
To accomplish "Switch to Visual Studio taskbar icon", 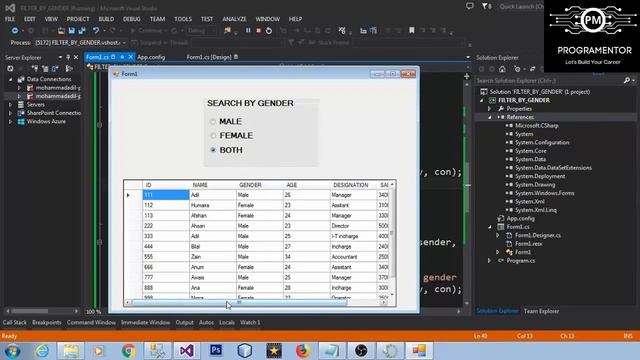I will click(187, 351).
